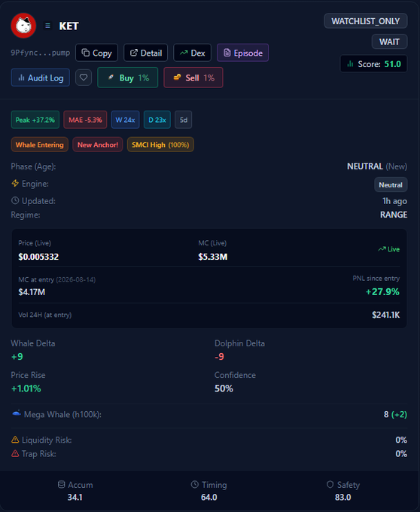The width and height of the screenshot is (420, 512).
Task: Click the Accum database icon
Action: [x=61, y=485]
